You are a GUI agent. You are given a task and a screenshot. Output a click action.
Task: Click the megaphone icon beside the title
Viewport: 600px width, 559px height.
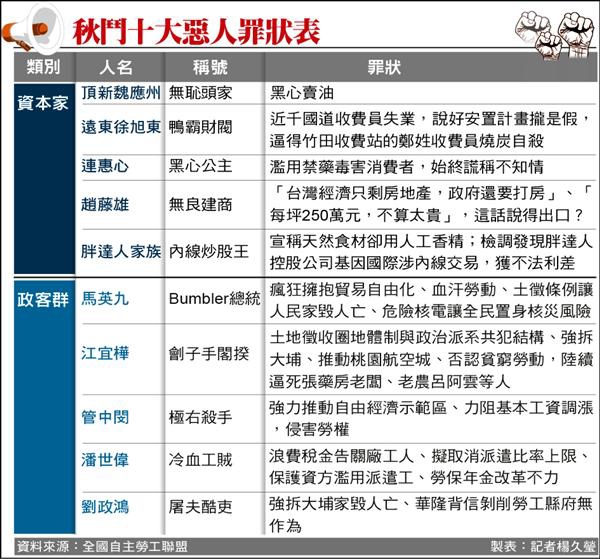pyautogui.click(x=32, y=30)
